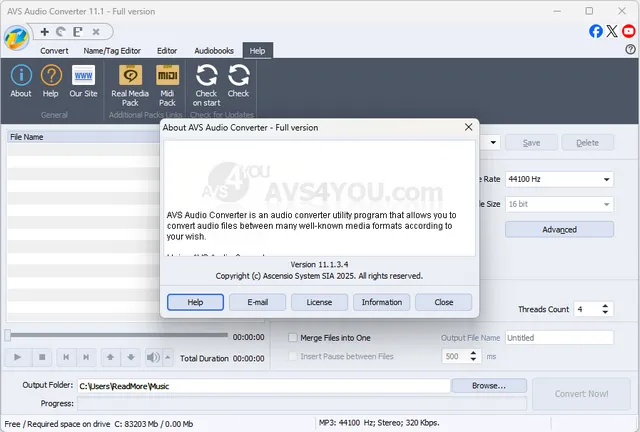Download the Real Media Pack
The height and width of the screenshot is (432, 640).
tap(130, 78)
